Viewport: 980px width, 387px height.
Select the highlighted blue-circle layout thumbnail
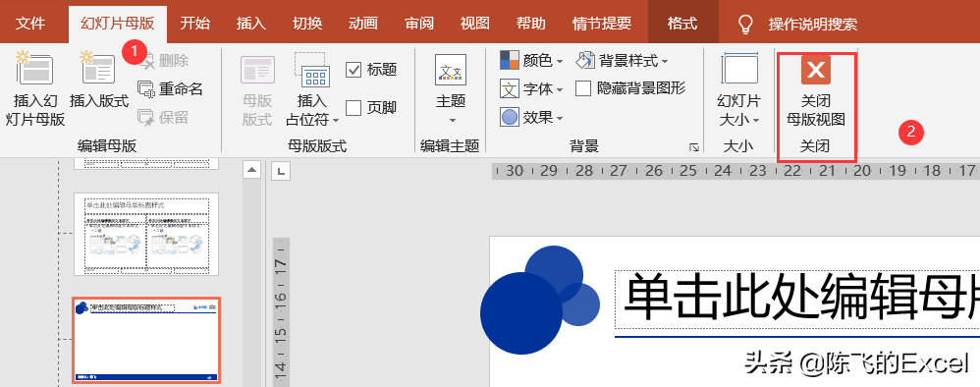146,340
